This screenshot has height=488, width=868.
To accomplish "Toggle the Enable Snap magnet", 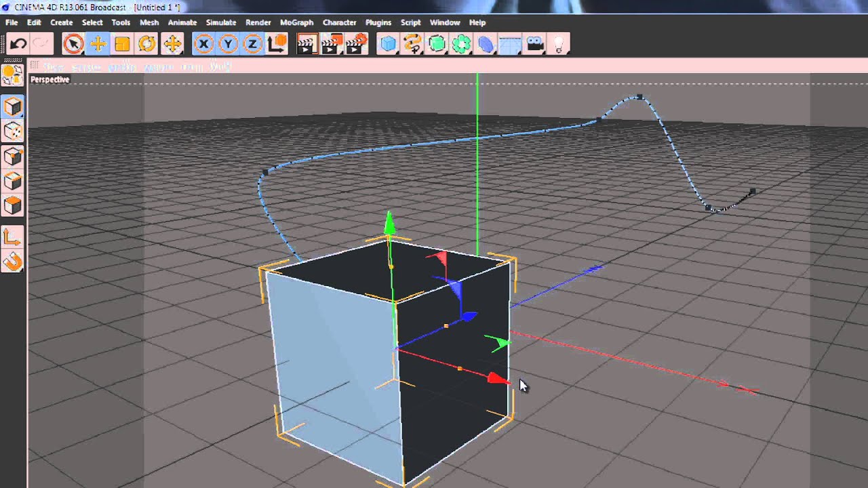I will tap(13, 261).
